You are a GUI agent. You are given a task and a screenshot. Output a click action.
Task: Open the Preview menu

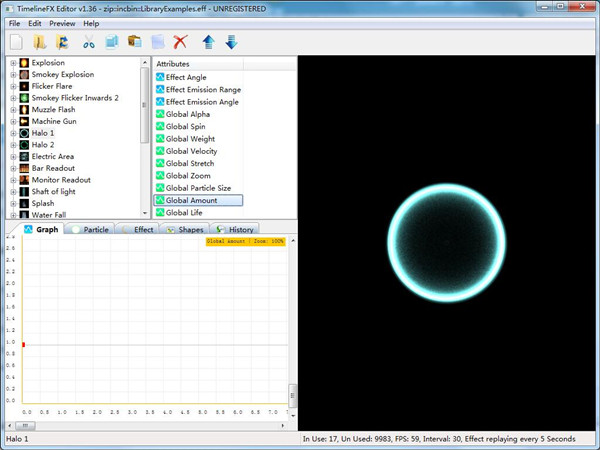coord(62,23)
